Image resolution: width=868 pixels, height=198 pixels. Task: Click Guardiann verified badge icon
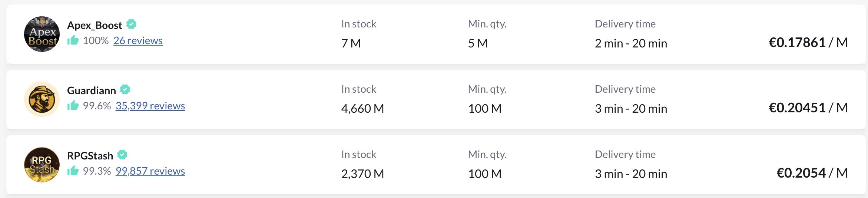(125, 90)
